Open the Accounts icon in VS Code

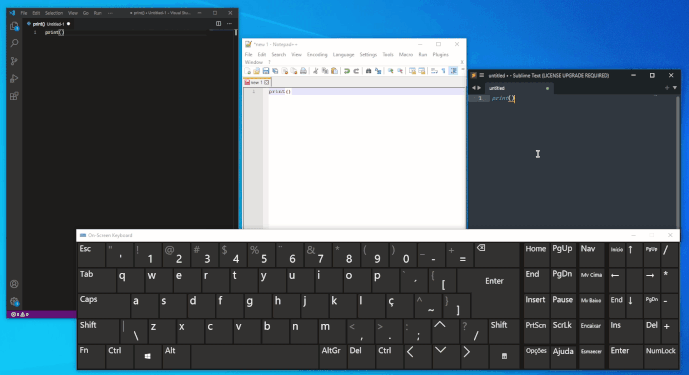click(14, 284)
